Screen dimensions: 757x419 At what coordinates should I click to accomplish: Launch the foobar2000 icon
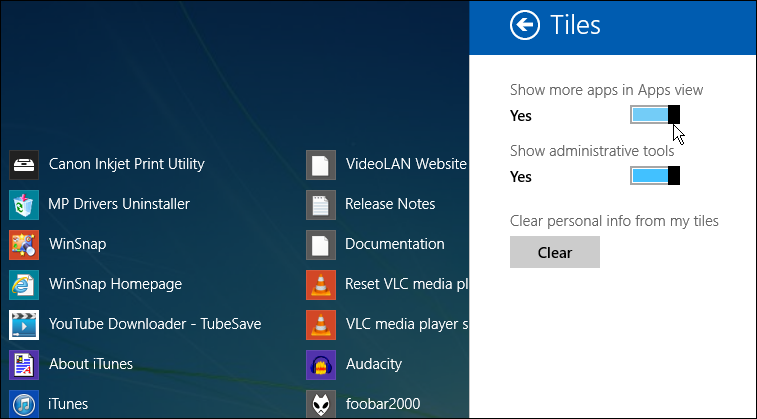(321, 404)
